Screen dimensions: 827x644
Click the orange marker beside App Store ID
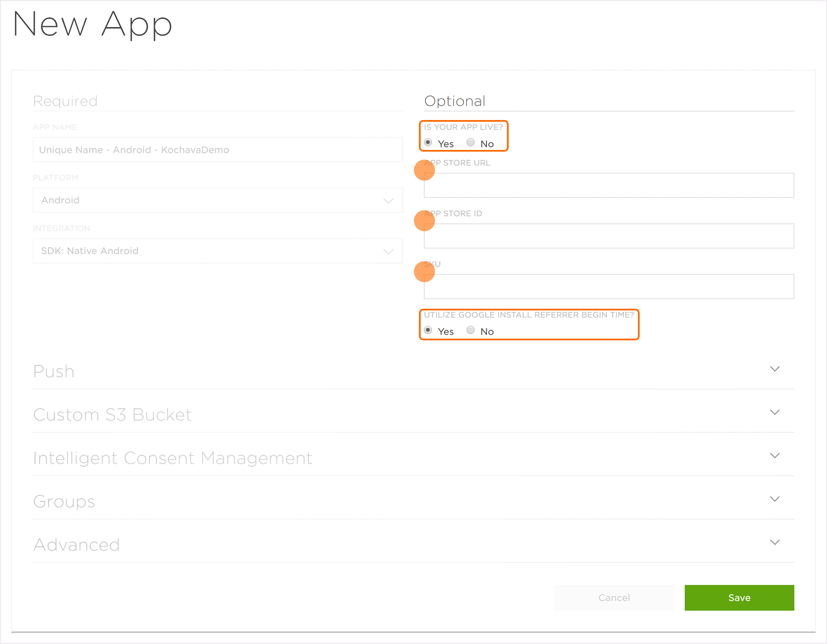(424, 221)
